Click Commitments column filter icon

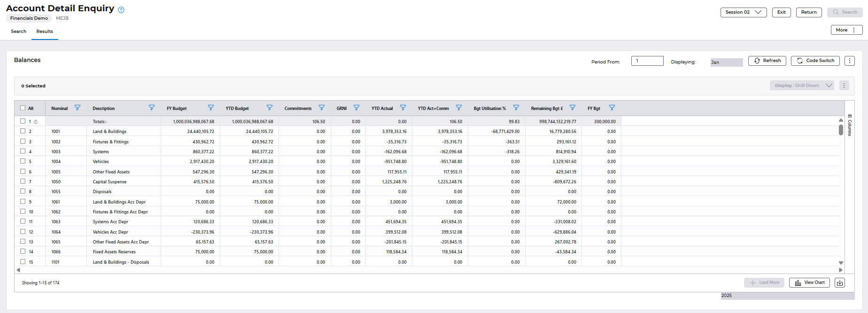click(322, 108)
